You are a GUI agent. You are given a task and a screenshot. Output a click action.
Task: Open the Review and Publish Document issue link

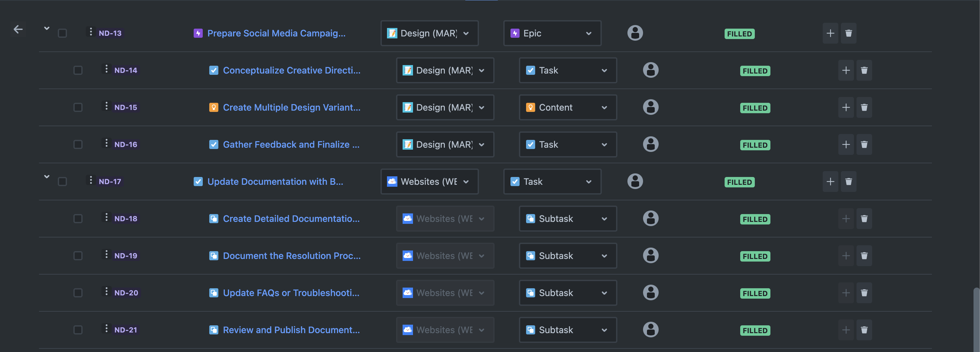click(291, 330)
